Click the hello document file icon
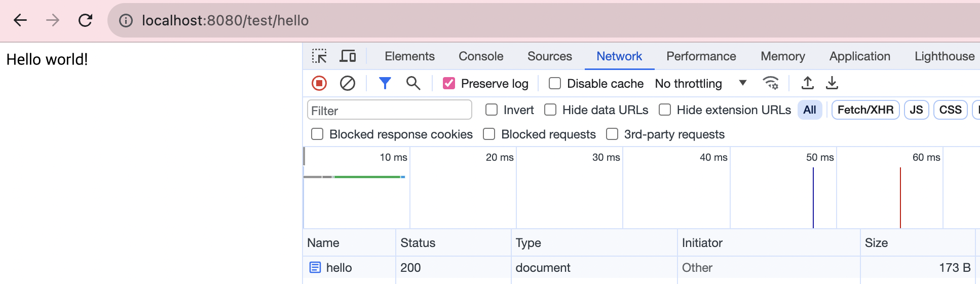The width and height of the screenshot is (980, 284). coord(315,267)
